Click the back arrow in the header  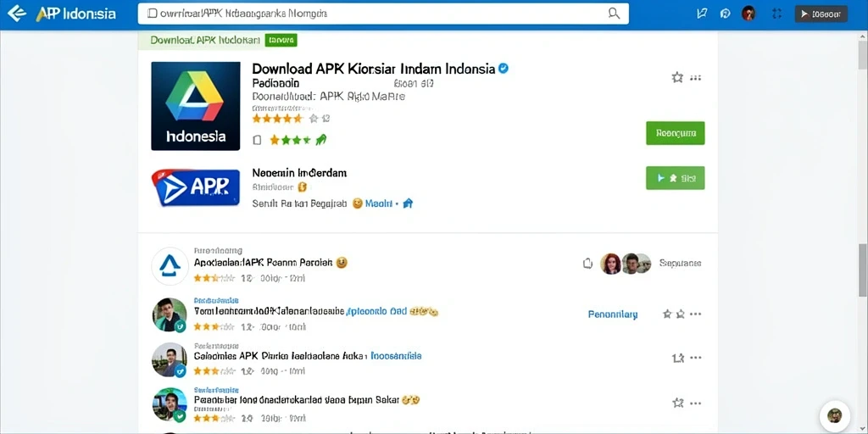point(16,14)
